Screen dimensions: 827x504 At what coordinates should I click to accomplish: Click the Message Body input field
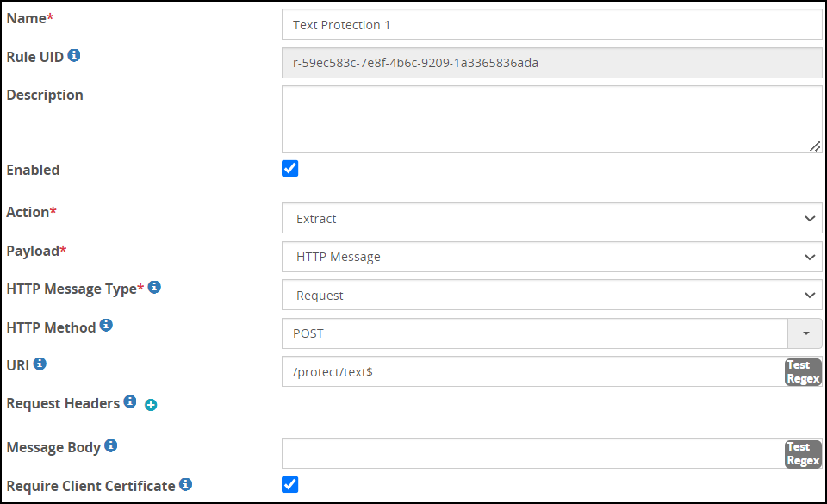[x=533, y=453]
